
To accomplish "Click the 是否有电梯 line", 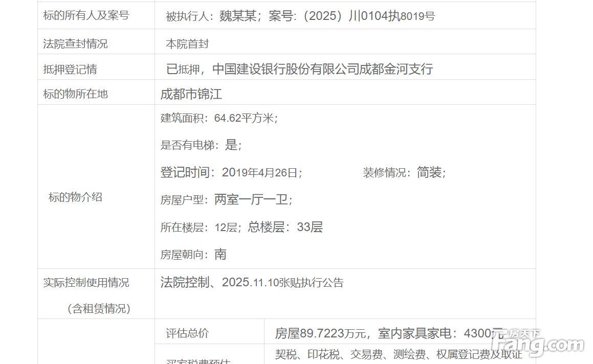I will click(201, 145).
